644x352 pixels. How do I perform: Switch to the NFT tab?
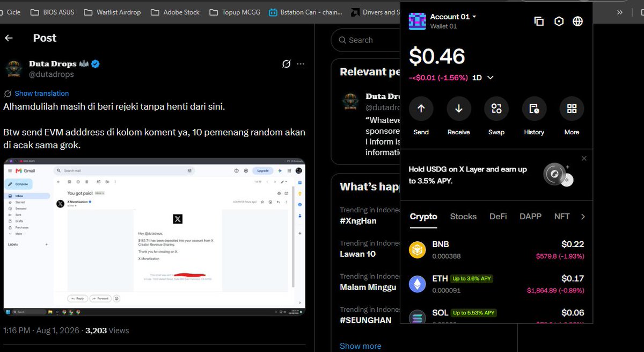pos(562,217)
